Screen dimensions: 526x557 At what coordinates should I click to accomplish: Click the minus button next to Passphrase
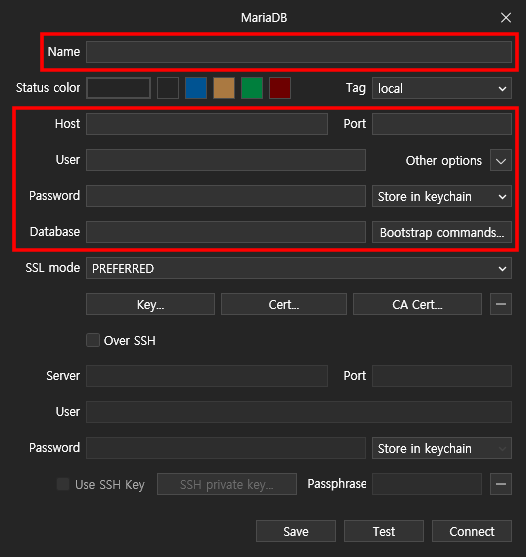tap(501, 484)
